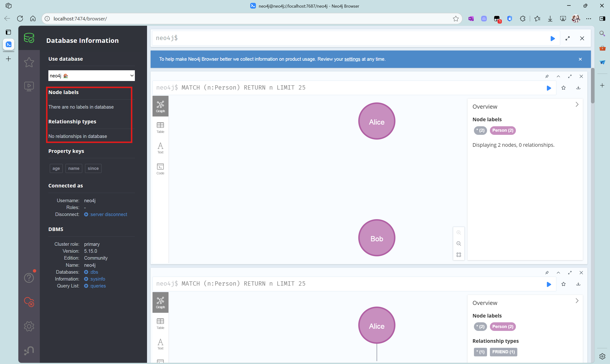Pin the second result frame
Image resolution: width=610 pixels, height=364 pixels.
[547, 273]
